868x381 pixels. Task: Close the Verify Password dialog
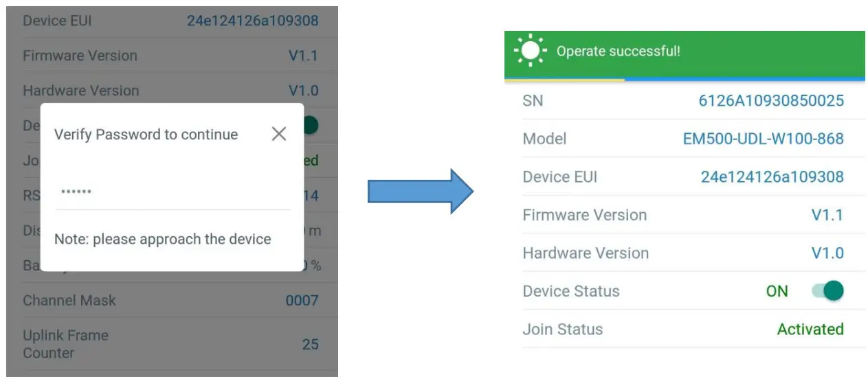(x=278, y=134)
